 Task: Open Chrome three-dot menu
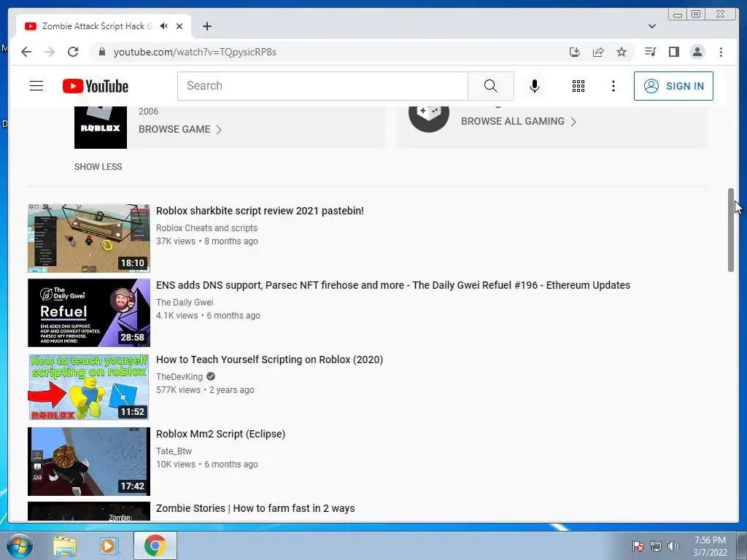click(721, 52)
